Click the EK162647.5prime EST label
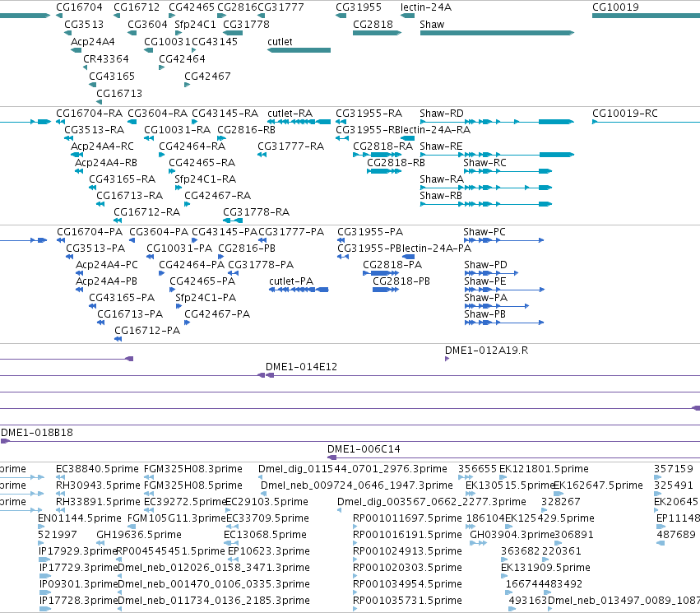This screenshot has width=700, height=613. click(x=599, y=485)
